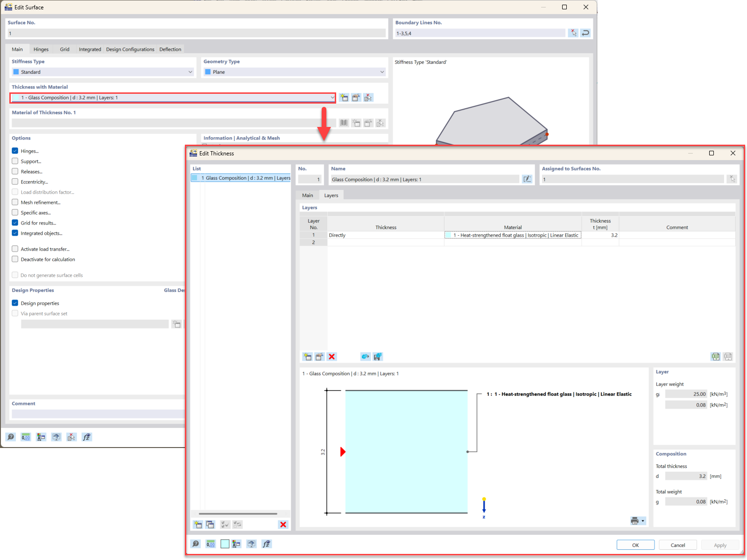Disable the Integrated objects option
Image resolution: width=747 pixels, height=560 pixels.
pyautogui.click(x=15, y=233)
